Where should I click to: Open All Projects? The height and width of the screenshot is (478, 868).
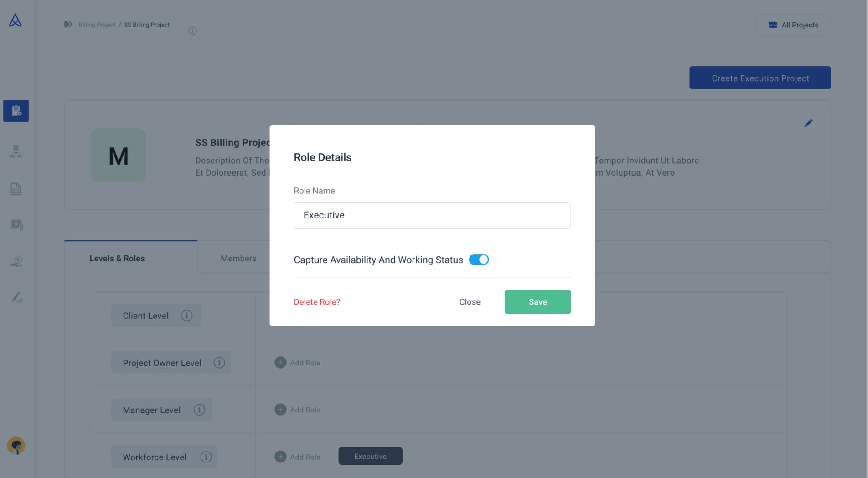(x=793, y=25)
